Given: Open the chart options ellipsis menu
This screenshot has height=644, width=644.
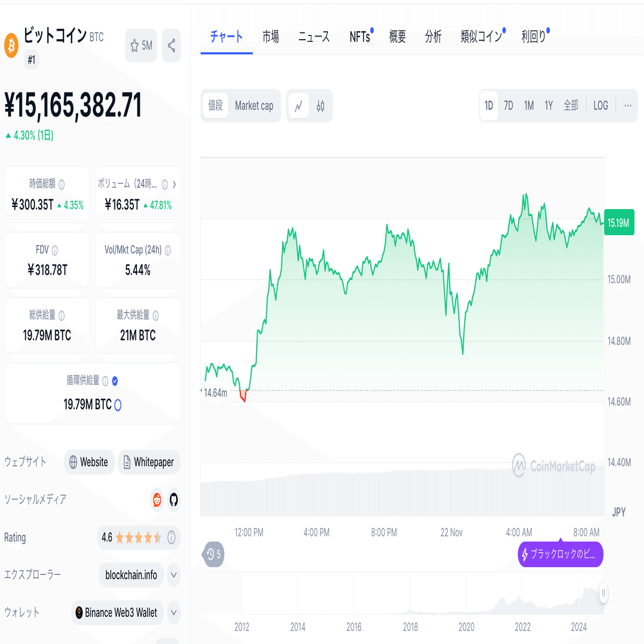Looking at the screenshot, I should tap(627, 106).
